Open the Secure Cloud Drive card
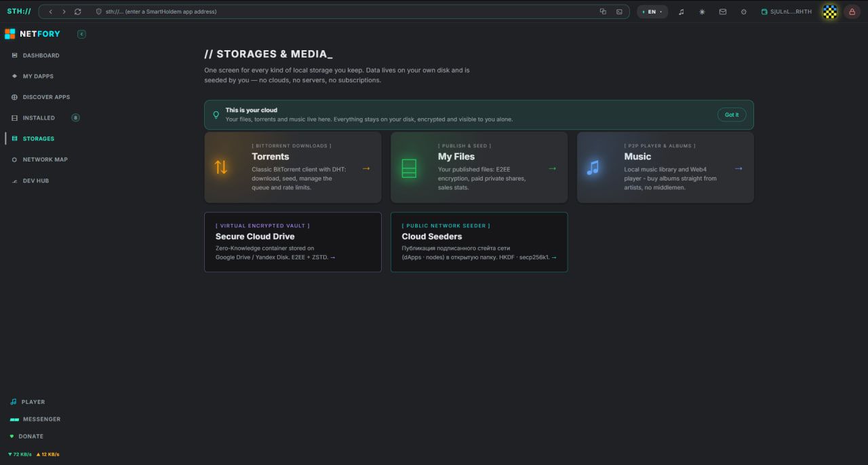 coord(293,242)
